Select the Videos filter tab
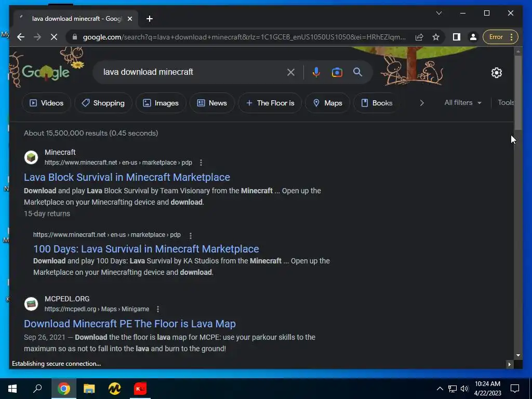The width and height of the screenshot is (532, 399). click(46, 103)
